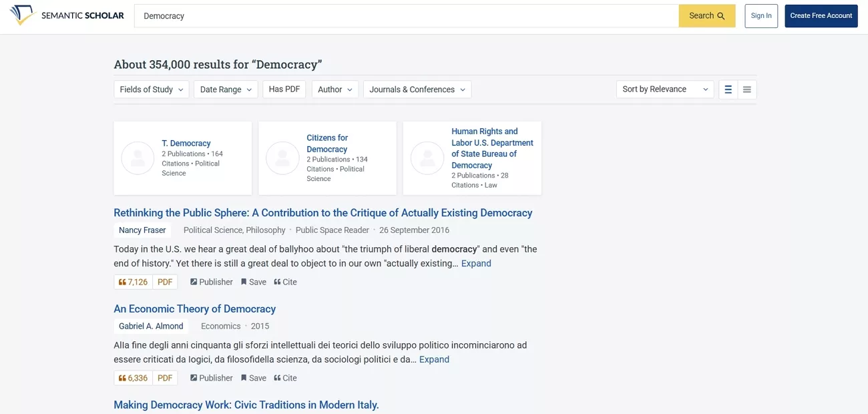Image resolution: width=868 pixels, height=414 pixels.
Task: Click the avatar icon on T. Democracy card
Action: coord(137,158)
